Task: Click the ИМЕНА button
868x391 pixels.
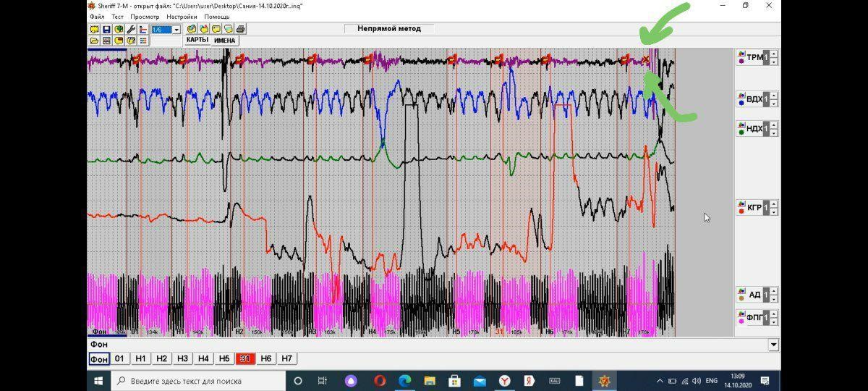Action: 225,41
